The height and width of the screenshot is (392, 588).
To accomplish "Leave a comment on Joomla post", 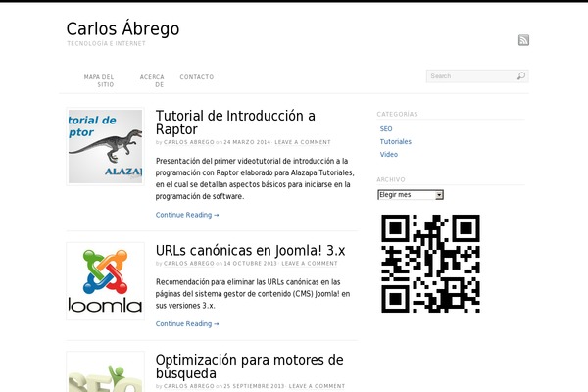I will point(310,264).
